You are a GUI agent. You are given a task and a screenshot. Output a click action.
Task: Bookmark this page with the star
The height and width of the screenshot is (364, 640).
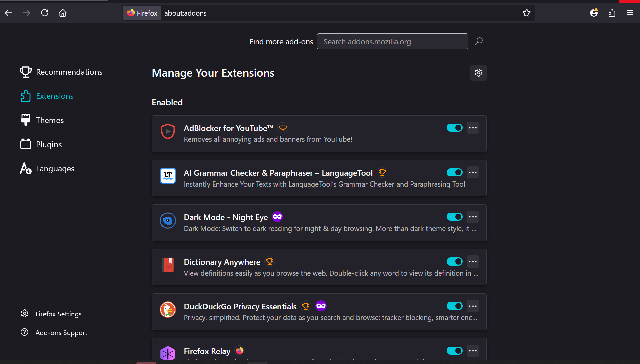(x=526, y=13)
